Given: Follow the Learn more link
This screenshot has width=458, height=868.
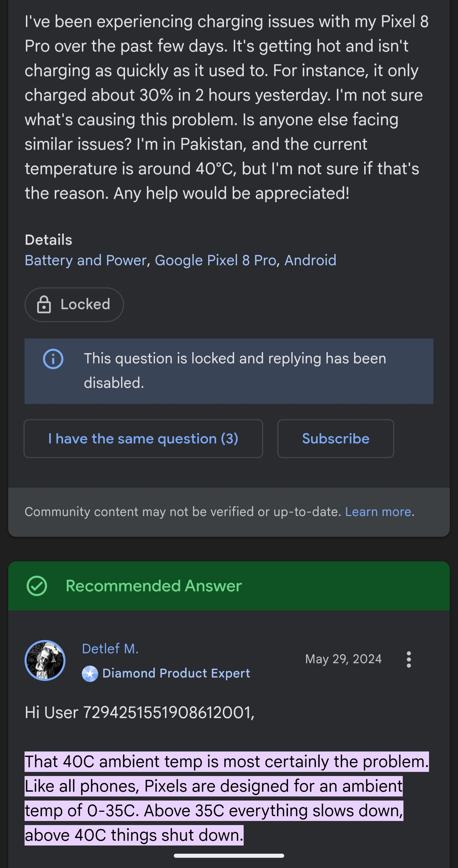Looking at the screenshot, I should pos(378,512).
